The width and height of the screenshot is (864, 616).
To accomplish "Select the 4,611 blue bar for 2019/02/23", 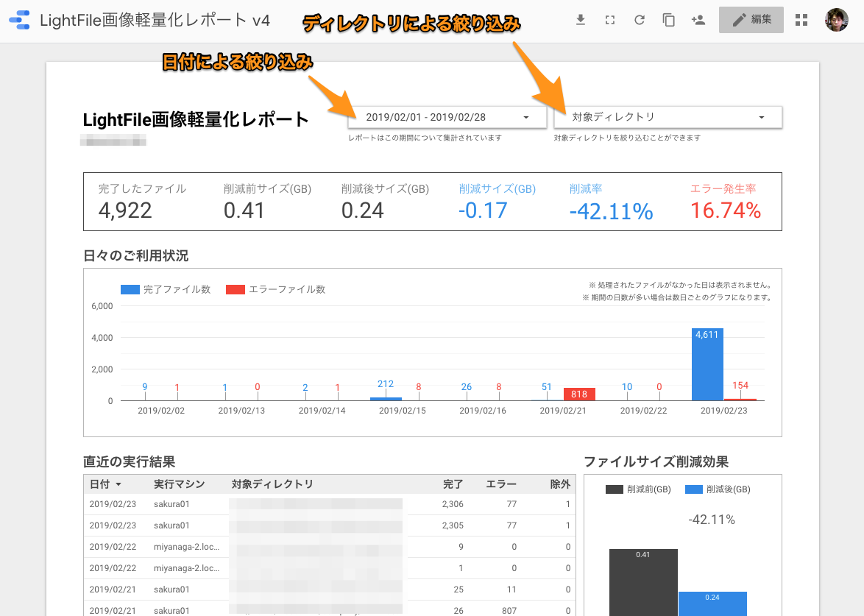I will click(x=707, y=364).
